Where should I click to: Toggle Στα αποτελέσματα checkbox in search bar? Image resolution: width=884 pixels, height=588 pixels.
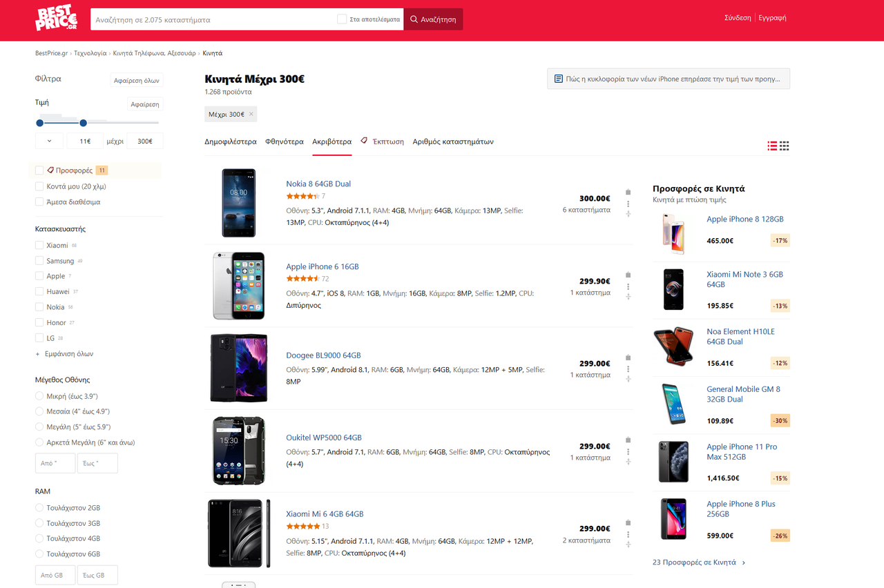pos(342,19)
